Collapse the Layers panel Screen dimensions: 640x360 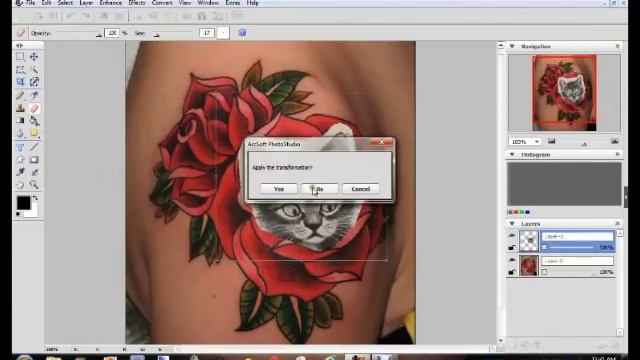coord(512,224)
